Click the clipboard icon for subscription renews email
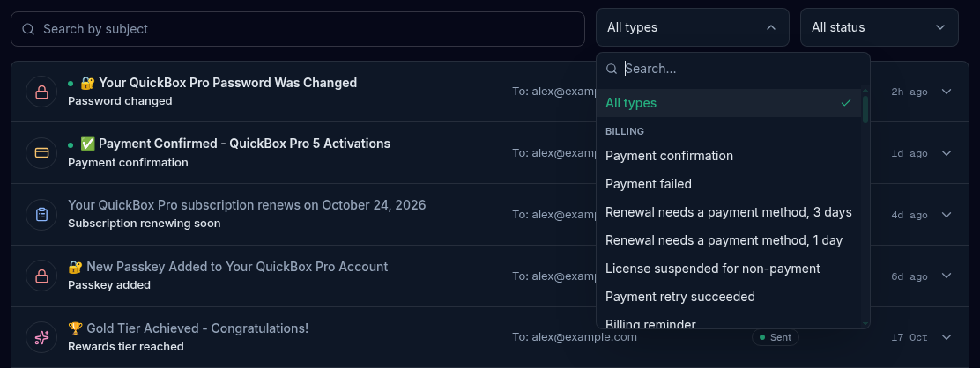 42,214
